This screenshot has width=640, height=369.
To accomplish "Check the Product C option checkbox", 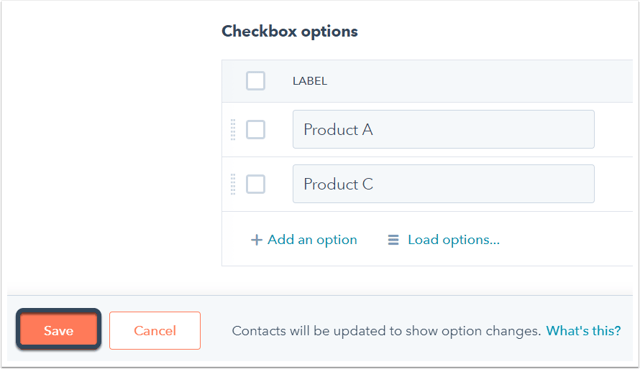I will click(x=256, y=184).
